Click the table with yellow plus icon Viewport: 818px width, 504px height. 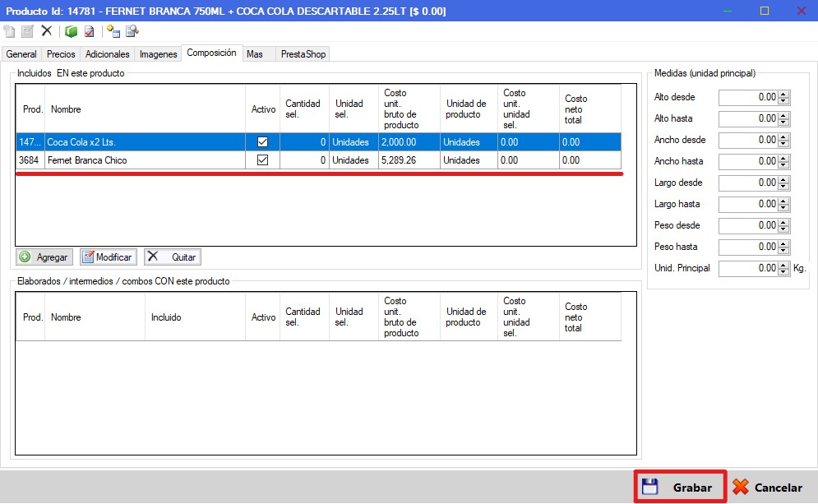[113, 31]
